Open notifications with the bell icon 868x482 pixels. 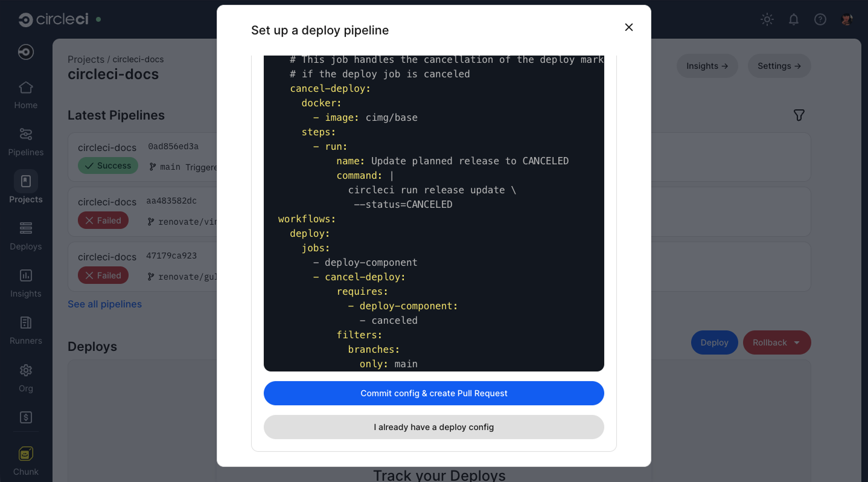pos(793,19)
